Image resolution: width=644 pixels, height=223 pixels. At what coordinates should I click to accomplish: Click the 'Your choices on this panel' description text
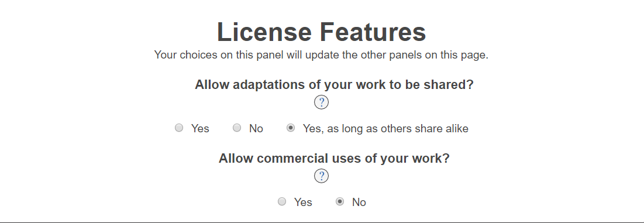pyautogui.click(x=219, y=54)
